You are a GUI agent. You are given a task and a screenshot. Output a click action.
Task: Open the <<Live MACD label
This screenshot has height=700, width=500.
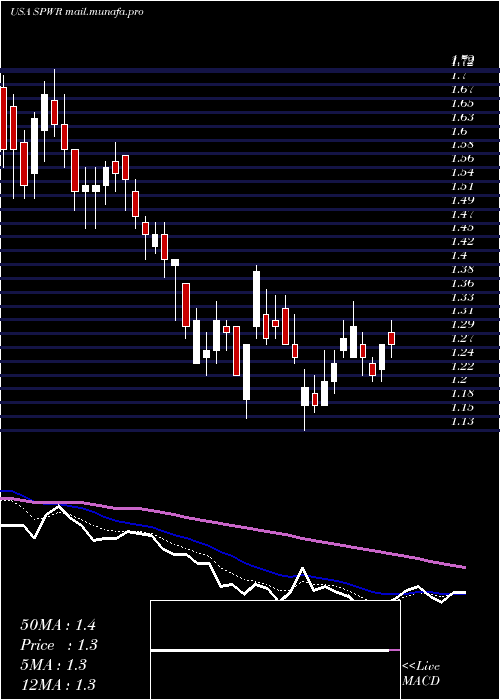coord(421,674)
